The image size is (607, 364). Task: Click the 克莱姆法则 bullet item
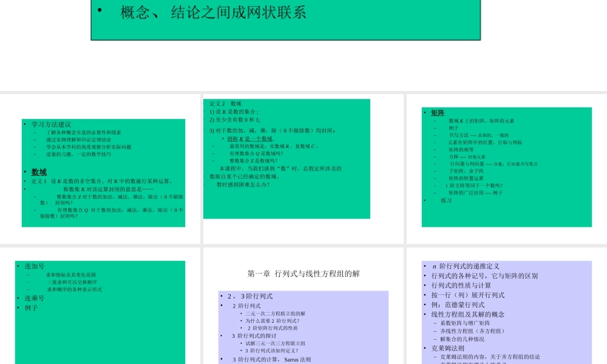coord(447,348)
